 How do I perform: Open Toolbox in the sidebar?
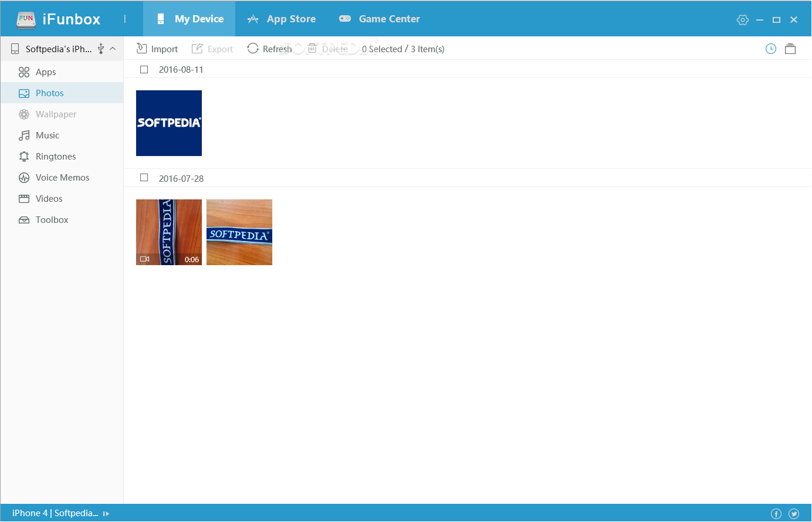pos(62,220)
